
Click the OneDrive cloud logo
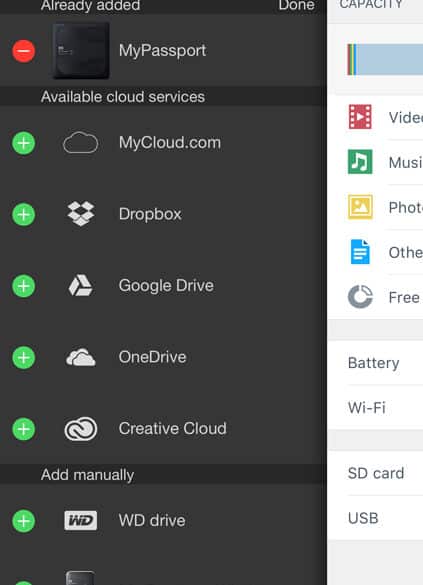(81, 357)
